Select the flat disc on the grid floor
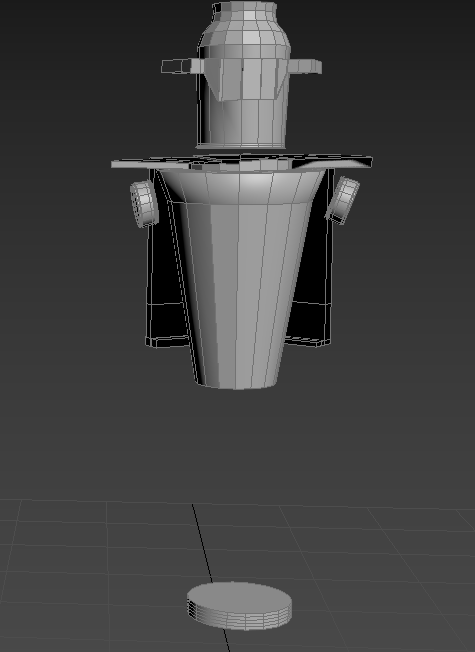Image resolution: width=475 pixels, height=652 pixels. (239, 605)
